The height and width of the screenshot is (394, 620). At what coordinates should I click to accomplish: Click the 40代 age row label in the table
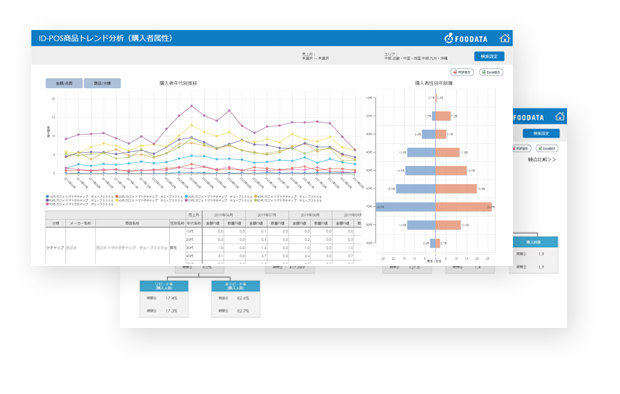pos(190,256)
